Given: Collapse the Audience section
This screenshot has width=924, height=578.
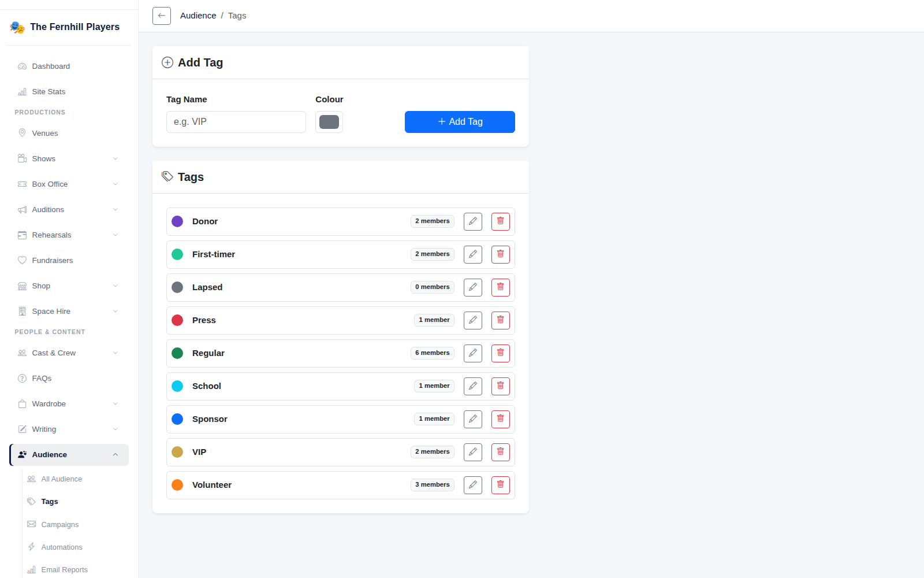Looking at the screenshot, I should (69, 455).
